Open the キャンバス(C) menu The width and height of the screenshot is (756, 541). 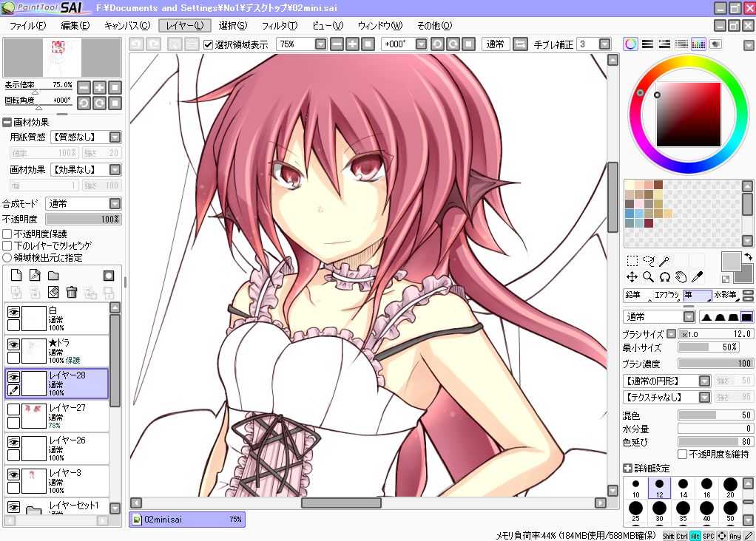click(127, 26)
